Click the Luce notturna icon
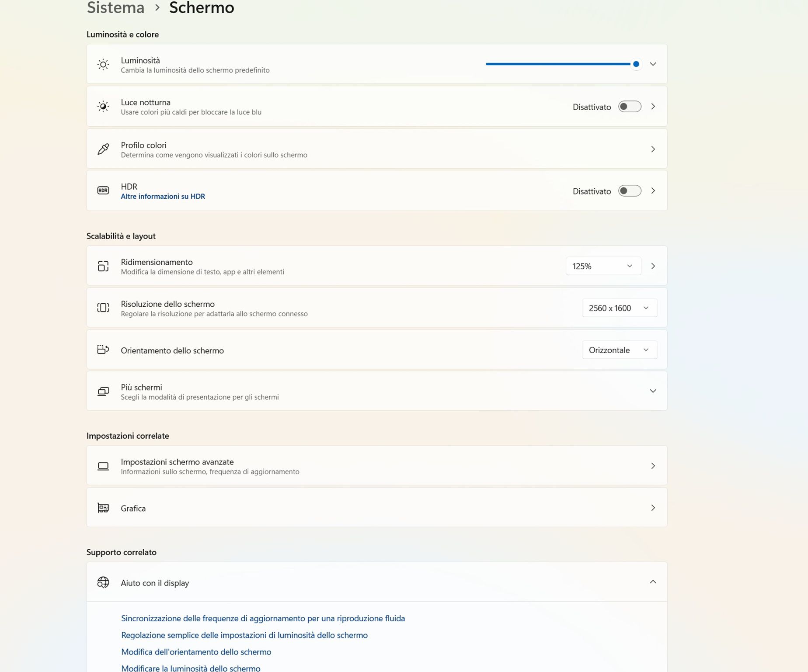808x672 pixels. (x=103, y=107)
